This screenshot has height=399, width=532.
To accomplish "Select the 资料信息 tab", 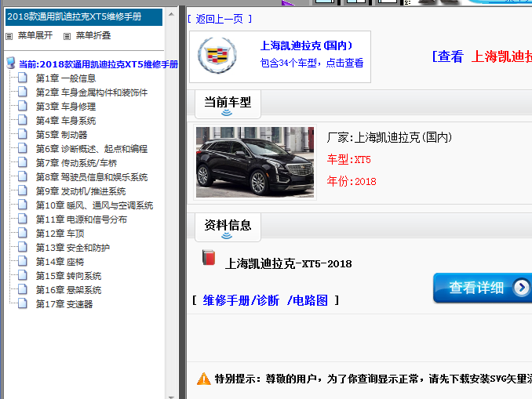I will [x=228, y=227].
